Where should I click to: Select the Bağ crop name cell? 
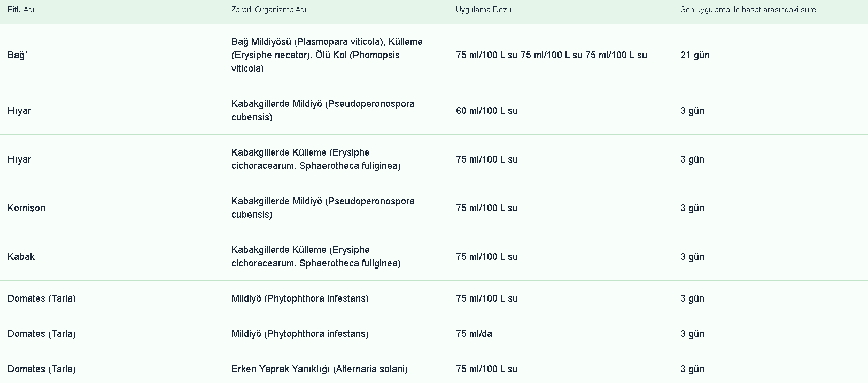coord(18,55)
